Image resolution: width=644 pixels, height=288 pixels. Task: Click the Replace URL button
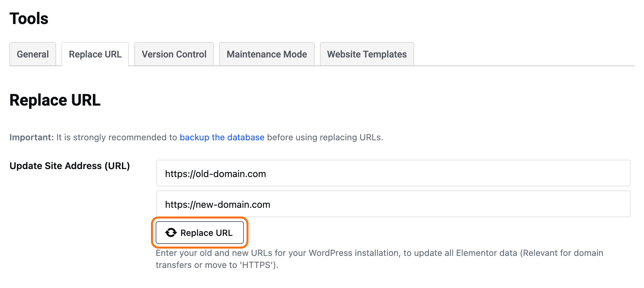click(x=200, y=233)
